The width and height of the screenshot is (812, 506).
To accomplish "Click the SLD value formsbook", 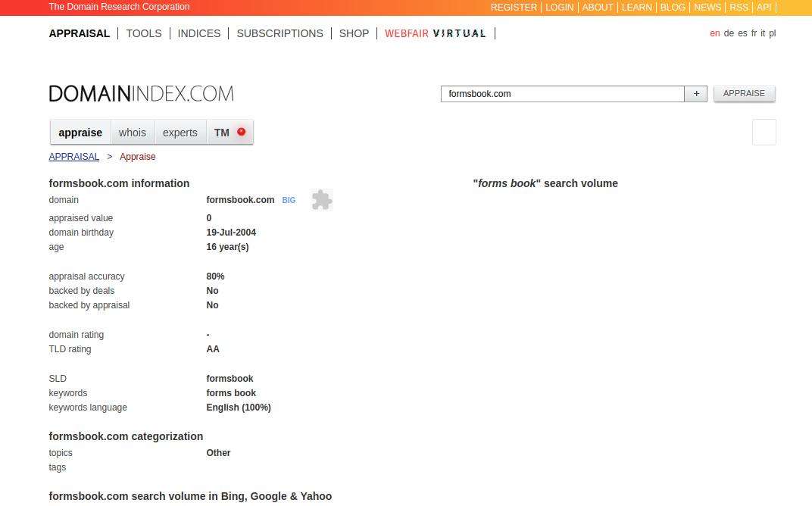I will 230,379.
